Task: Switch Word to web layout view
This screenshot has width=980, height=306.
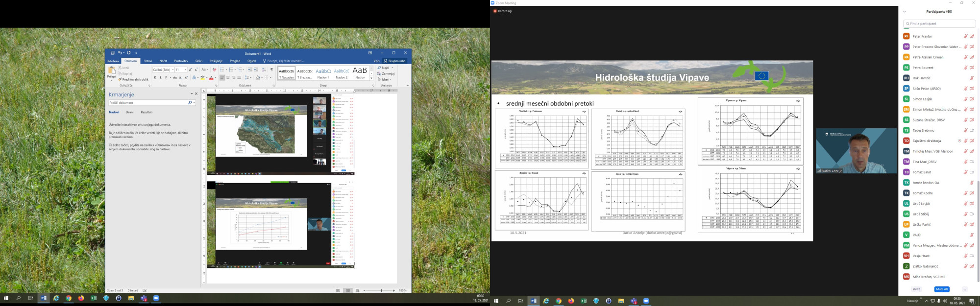Action: tap(357, 290)
